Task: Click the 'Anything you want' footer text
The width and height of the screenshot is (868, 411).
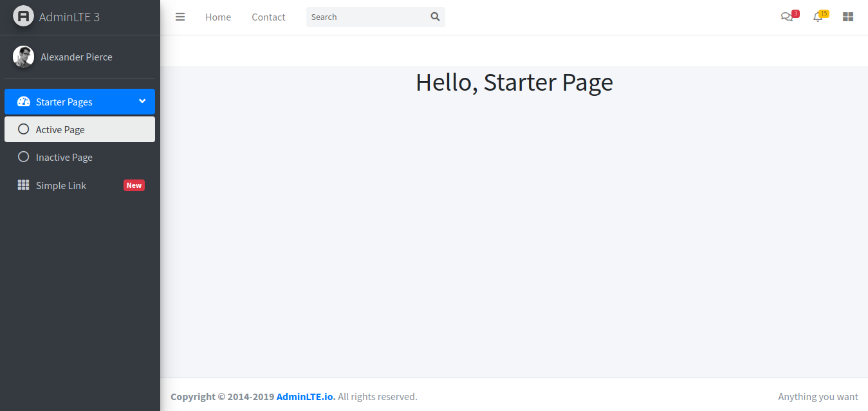Action: [x=818, y=397]
